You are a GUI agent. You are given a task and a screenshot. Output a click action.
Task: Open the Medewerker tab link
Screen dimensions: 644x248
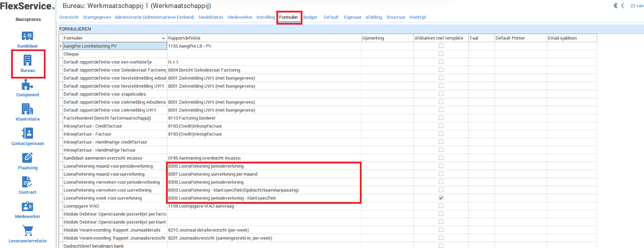tap(240, 17)
